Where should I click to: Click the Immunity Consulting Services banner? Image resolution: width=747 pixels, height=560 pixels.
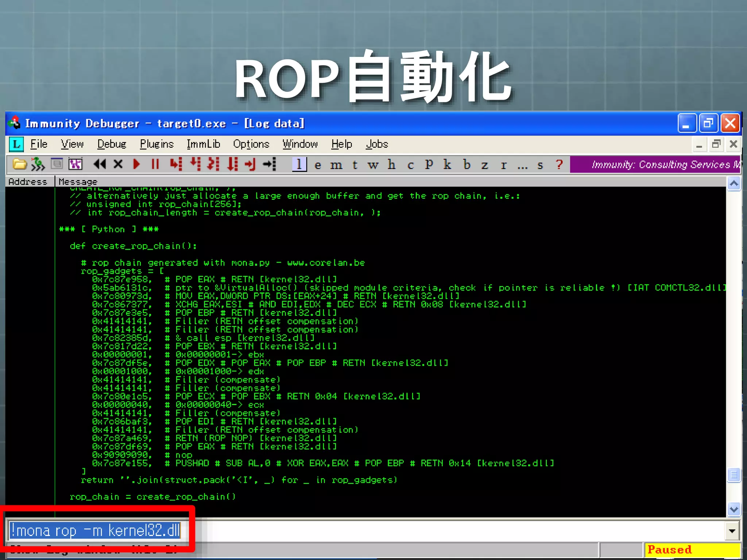coord(656,164)
